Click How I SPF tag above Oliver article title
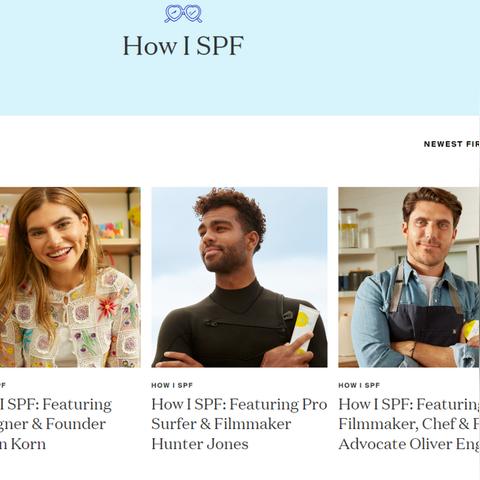The image size is (480, 480). [x=359, y=385]
